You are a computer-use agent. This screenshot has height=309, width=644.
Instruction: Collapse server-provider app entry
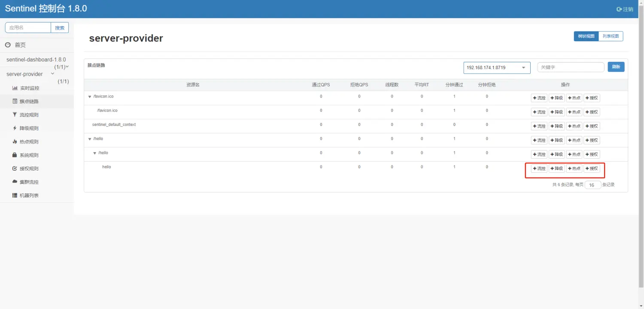(24, 74)
